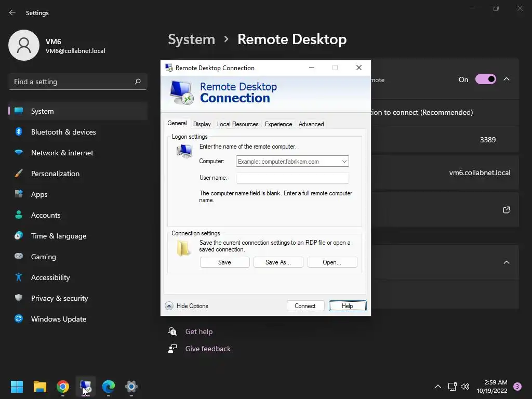
Task: Click the Give feedback link
Action: [208, 349]
